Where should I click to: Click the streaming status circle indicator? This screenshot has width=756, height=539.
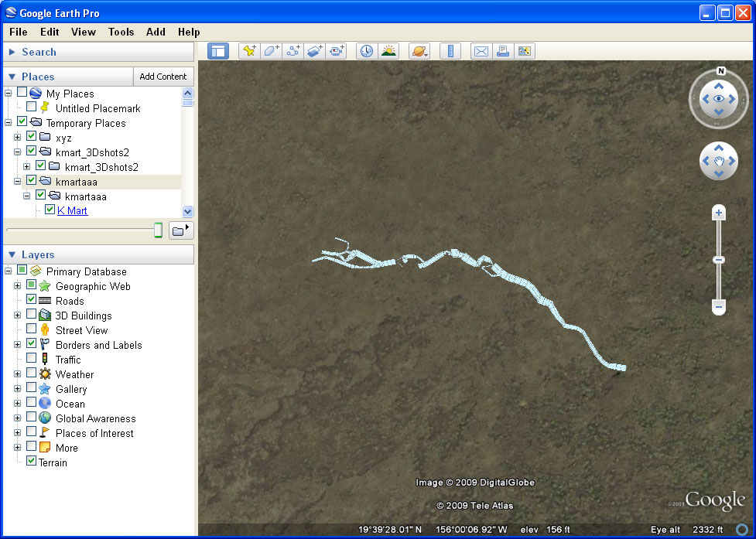click(x=743, y=530)
